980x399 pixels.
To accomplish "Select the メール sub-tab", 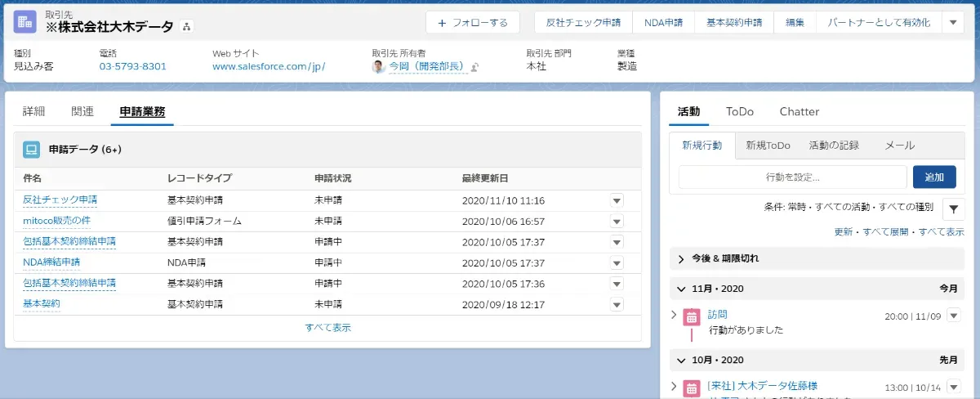I will click(x=900, y=146).
